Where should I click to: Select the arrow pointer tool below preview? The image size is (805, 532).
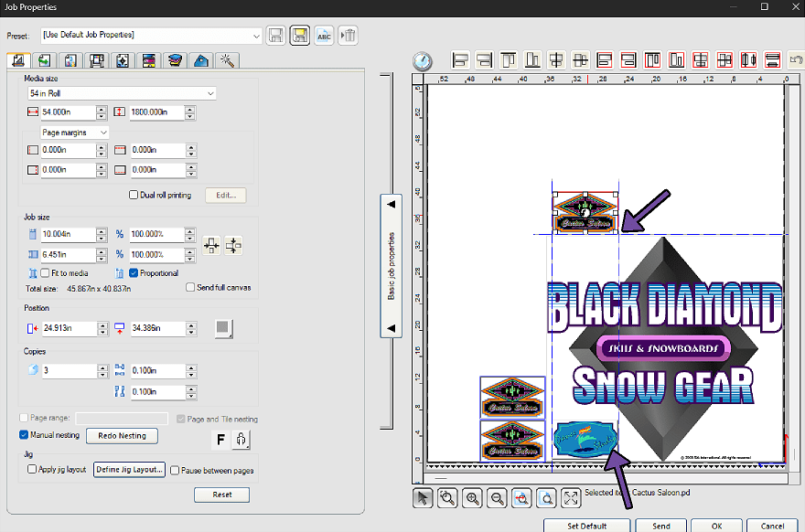[423, 498]
